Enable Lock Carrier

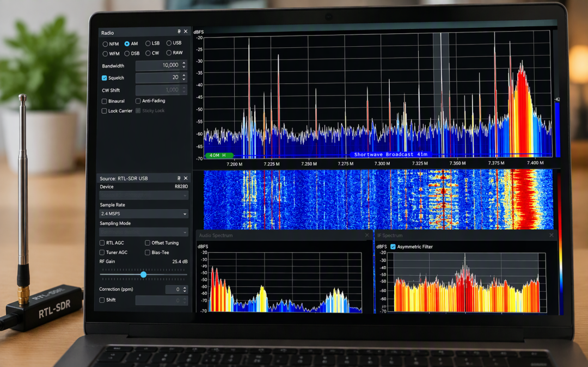(x=104, y=111)
